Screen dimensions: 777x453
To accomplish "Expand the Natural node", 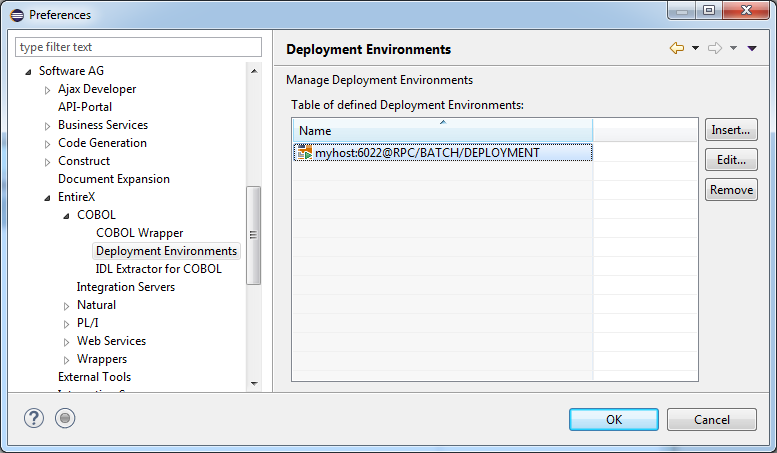I will click(x=66, y=306).
